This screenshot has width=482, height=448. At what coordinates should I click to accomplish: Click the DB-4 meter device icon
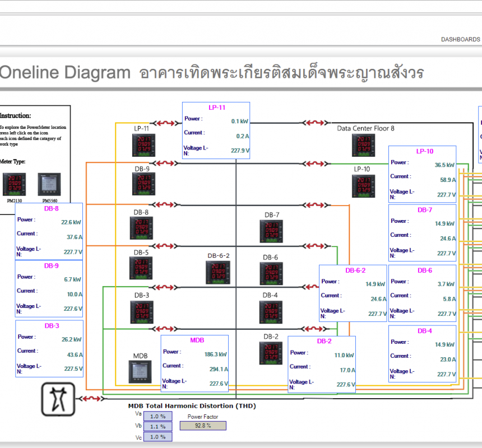click(271, 312)
